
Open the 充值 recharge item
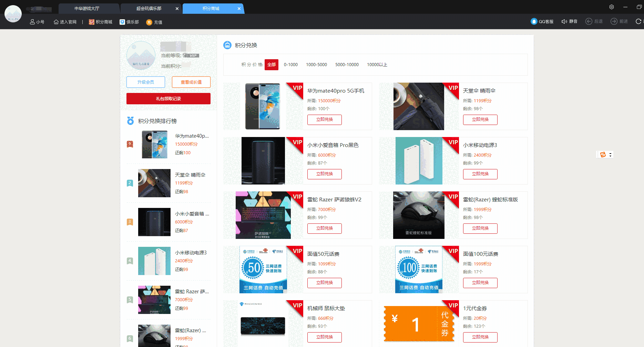pyautogui.click(x=154, y=22)
